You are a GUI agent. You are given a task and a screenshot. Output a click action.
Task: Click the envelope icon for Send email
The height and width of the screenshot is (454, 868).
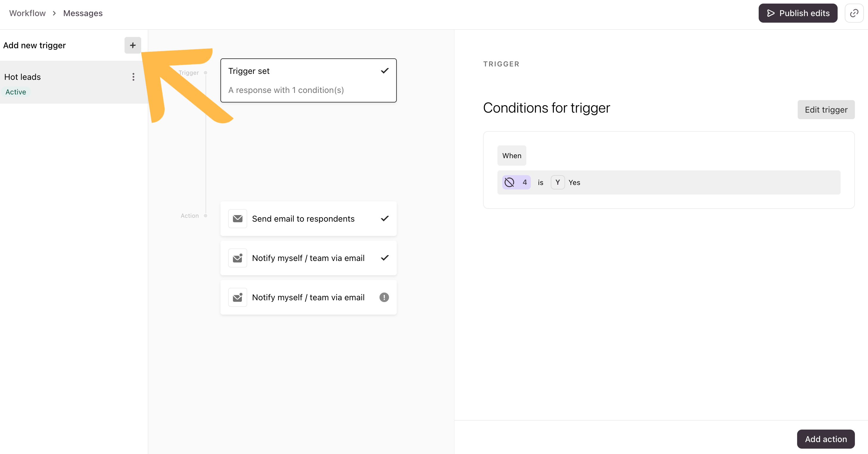click(238, 218)
